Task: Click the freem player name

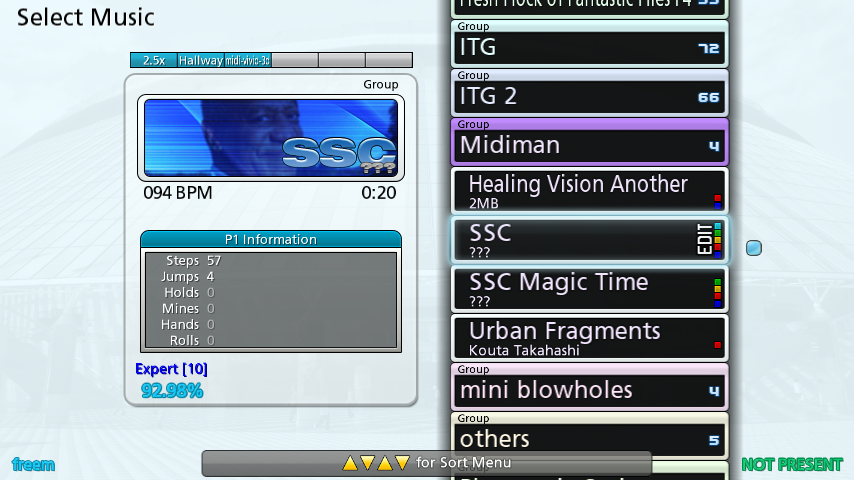Action: pos(33,465)
